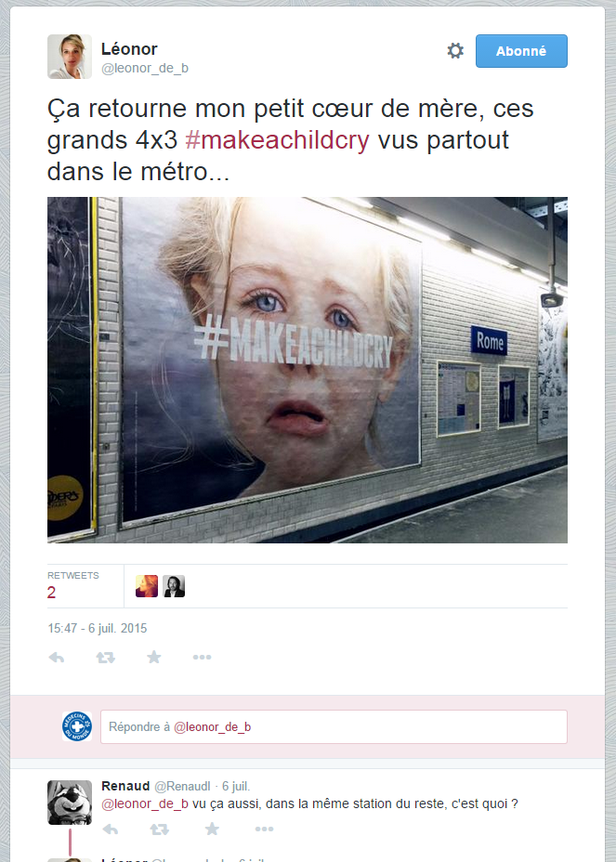
Task: Click the #makeachildcry hashtag link
Action: click(277, 140)
